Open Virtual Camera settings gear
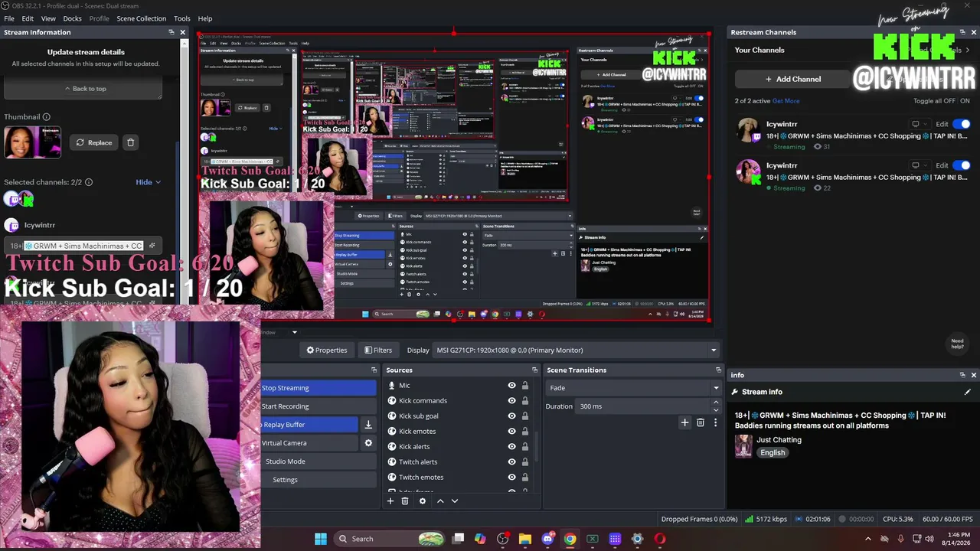The image size is (980, 551). pos(368,443)
